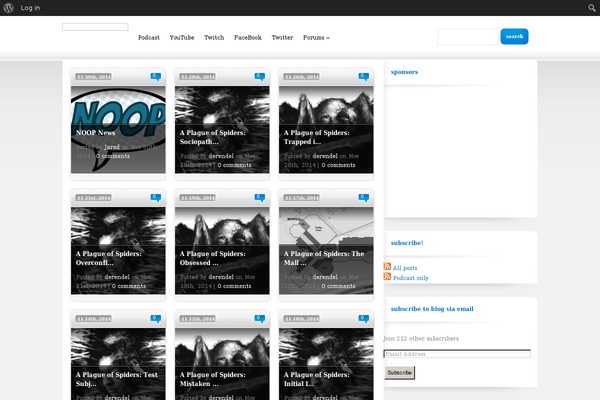Open A Plague of Spiders: Initial post
Screen dimensions: 600x400
[x=316, y=379]
